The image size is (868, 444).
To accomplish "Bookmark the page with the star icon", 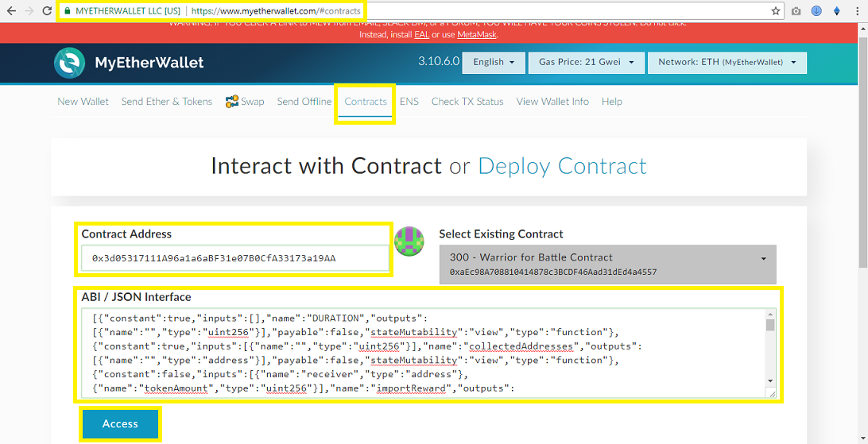I will [776, 11].
